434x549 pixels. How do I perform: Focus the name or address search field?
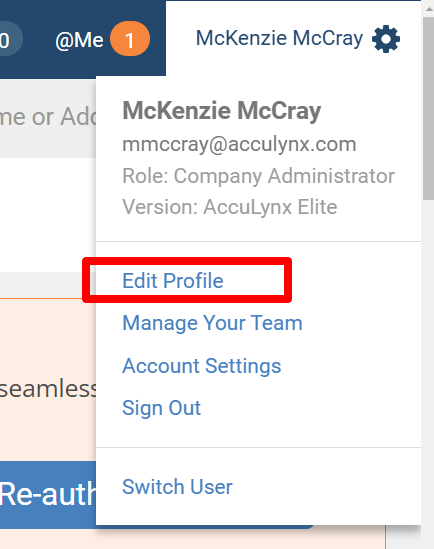tap(48, 118)
